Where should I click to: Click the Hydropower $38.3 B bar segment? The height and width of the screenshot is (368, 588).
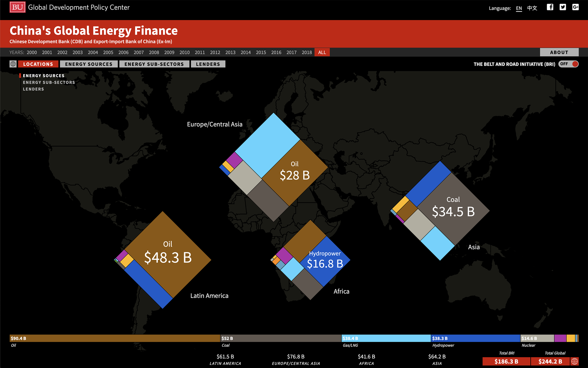476,338
